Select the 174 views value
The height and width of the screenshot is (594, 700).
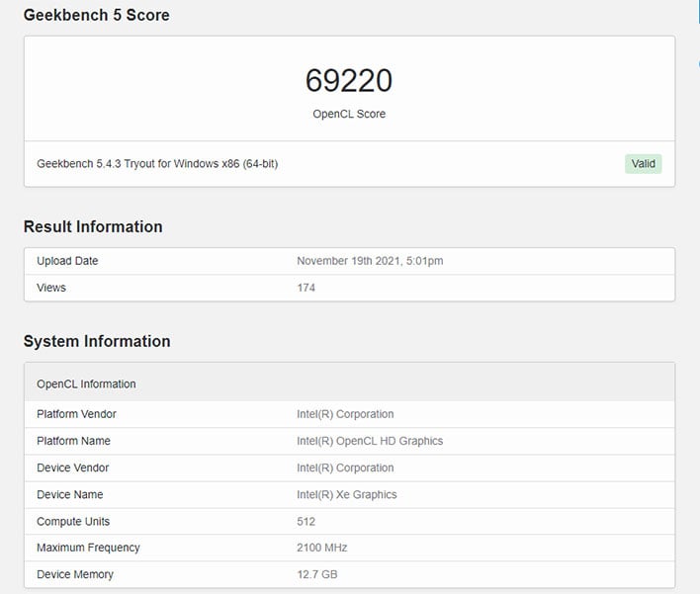pyautogui.click(x=306, y=288)
